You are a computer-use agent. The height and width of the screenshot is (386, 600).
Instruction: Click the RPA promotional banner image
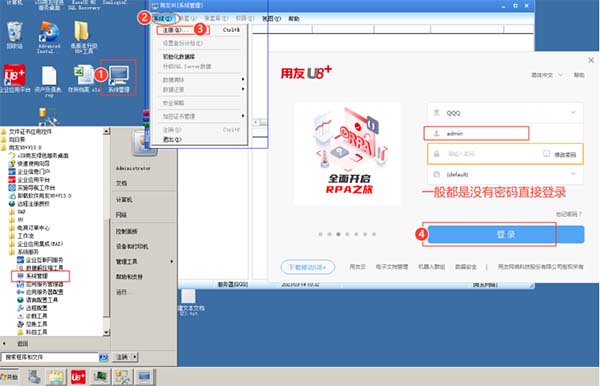[348, 153]
